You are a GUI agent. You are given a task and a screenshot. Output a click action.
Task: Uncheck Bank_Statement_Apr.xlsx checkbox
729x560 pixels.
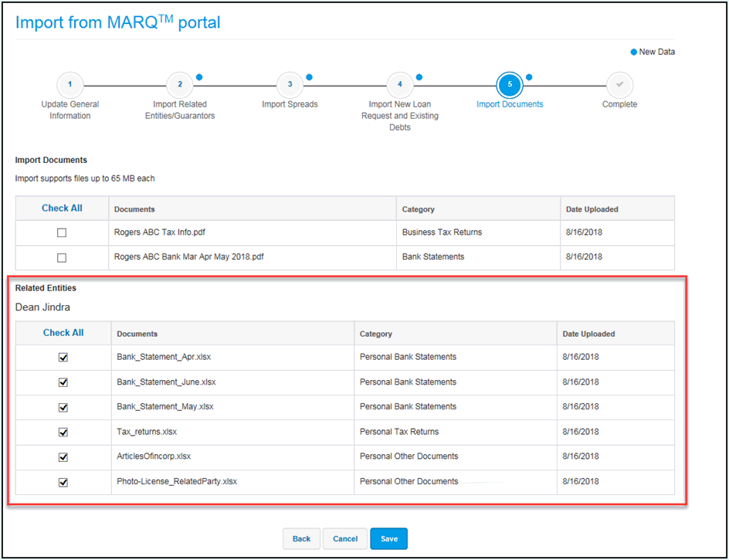click(x=63, y=357)
